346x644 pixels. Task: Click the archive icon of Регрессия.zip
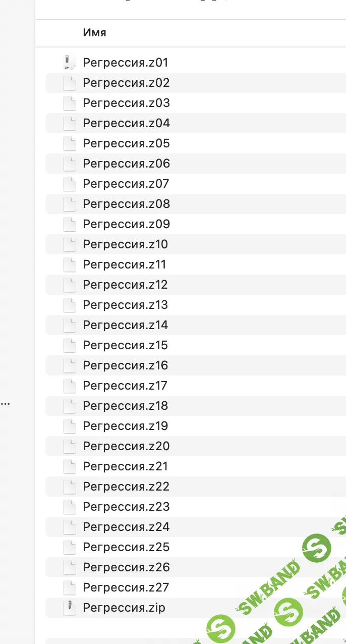pos(69,608)
